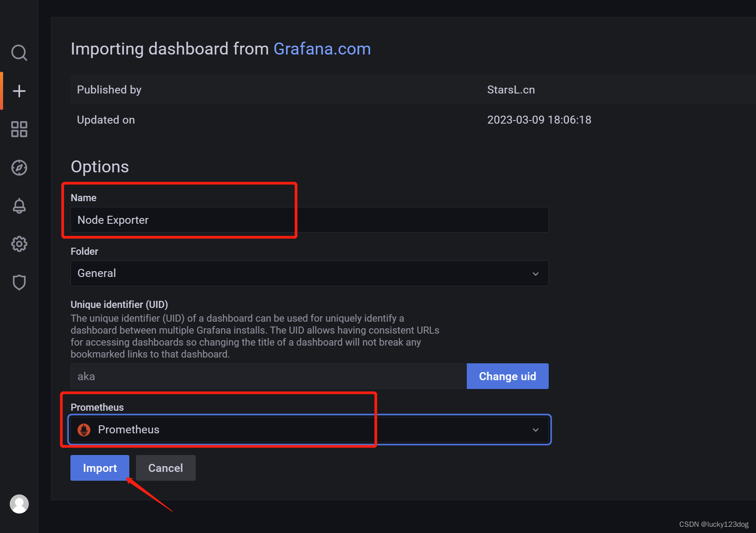Click the Name field label
The width and height of the screenshot is (756, 533).
(83, 198)
